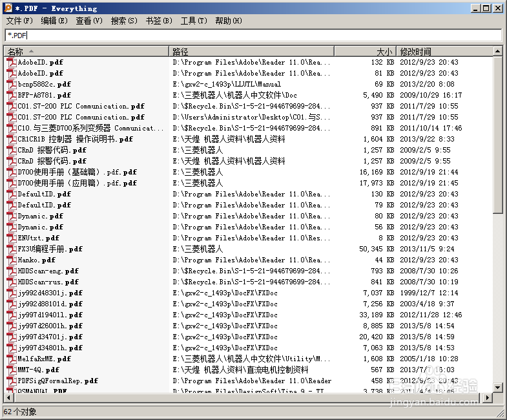Click the PDF icon beside BFP-A8781.pdf
Image resolution: width=507 pixels, height=420 pixels.
(x=12, y=95)
